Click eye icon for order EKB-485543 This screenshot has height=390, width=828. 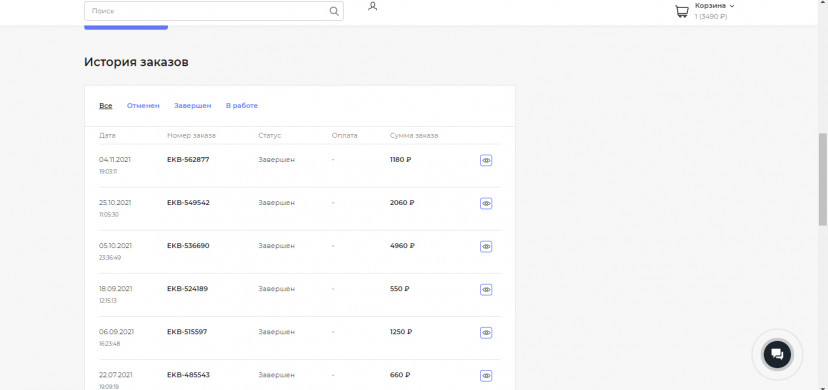pos(486,376)
